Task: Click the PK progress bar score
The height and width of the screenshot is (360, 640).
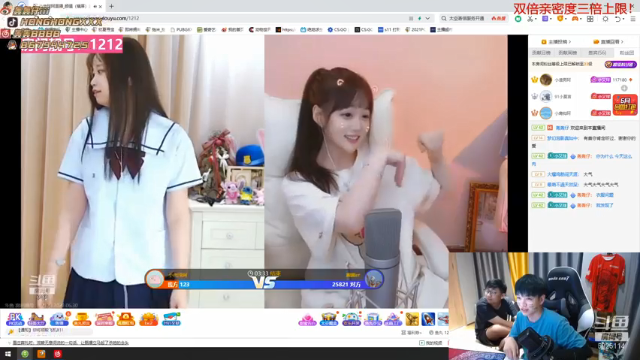Action: pos(264,284)
